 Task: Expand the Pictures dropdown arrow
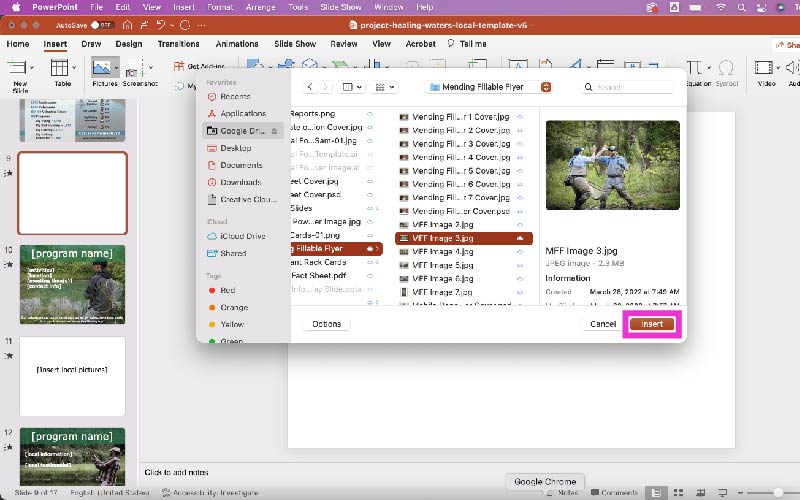(x=116, y=67)
